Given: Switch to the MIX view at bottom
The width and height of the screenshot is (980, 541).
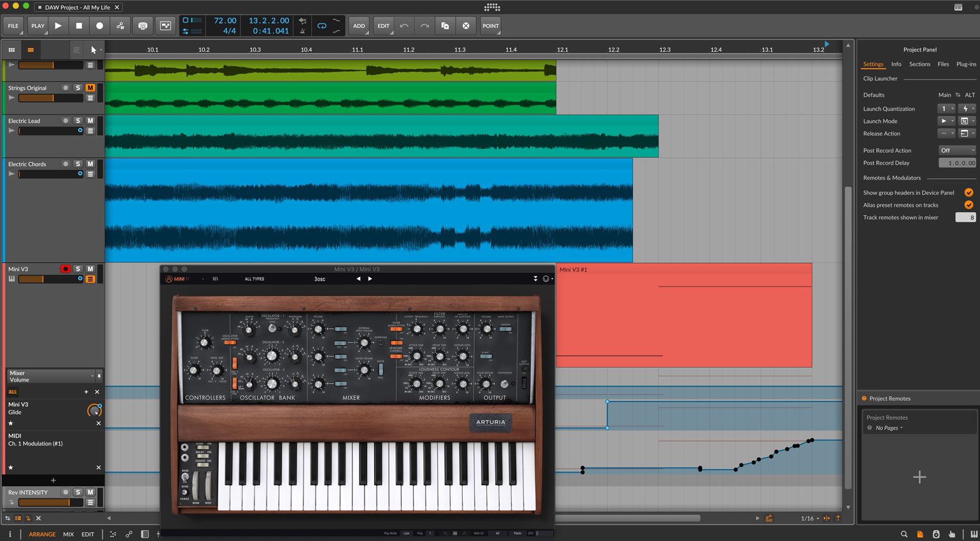Looking at the screenshot, I should [x=68, y=534].
